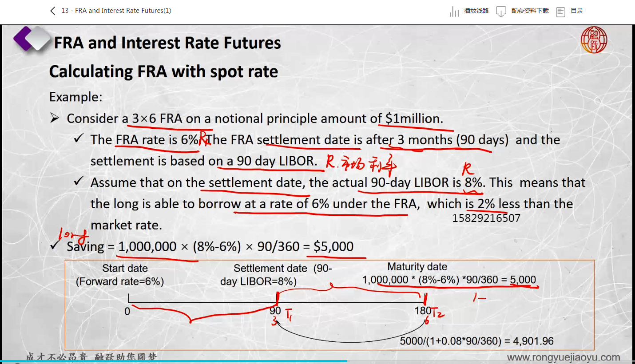Click the unplayed grey part of progress bar
Viewport: 635px width, 364px height.
click(x=488, y=361)
